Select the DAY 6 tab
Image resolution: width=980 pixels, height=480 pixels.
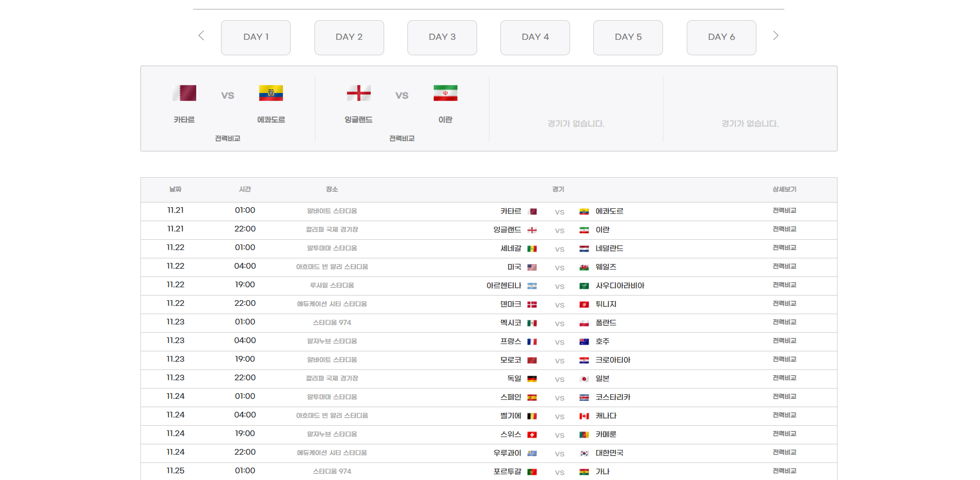(x=721, y=38)
